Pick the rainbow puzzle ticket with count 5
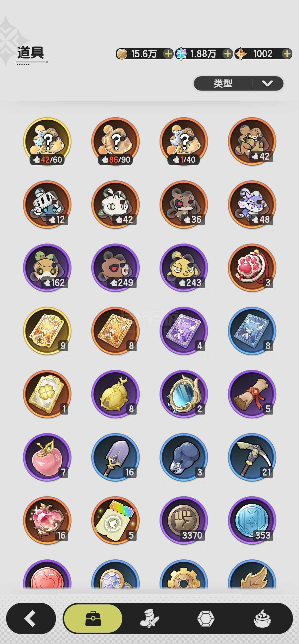The image size is (299, 644). pyautogui.click(x=115, y=520)
